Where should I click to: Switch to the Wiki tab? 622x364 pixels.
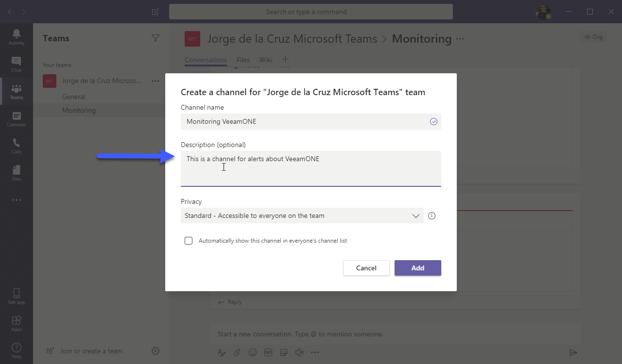pyautogui.click(x=266, y=60)
